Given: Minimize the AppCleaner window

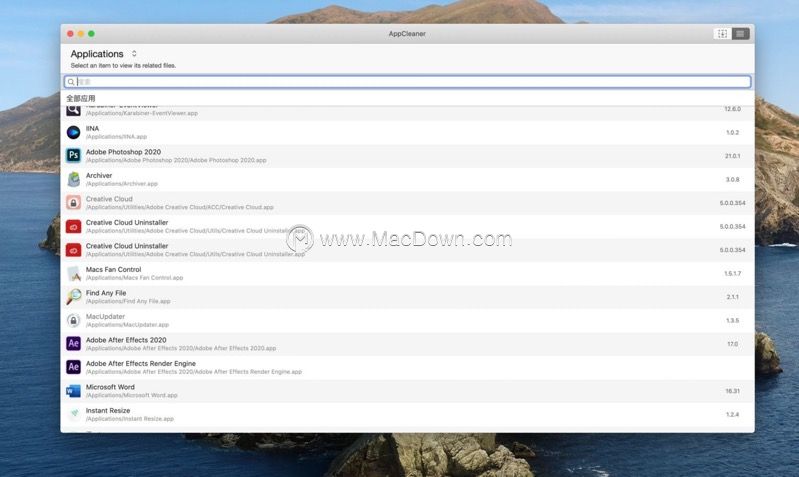Looking at the screenshot, I should [x=81, y=34].
